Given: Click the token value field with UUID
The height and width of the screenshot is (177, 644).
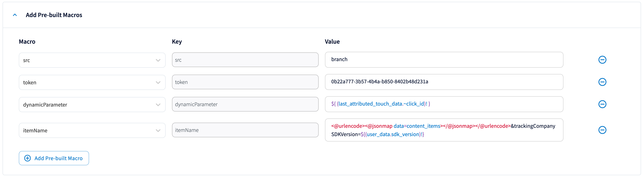Looking at the screenshot, I should coord(444,82).
